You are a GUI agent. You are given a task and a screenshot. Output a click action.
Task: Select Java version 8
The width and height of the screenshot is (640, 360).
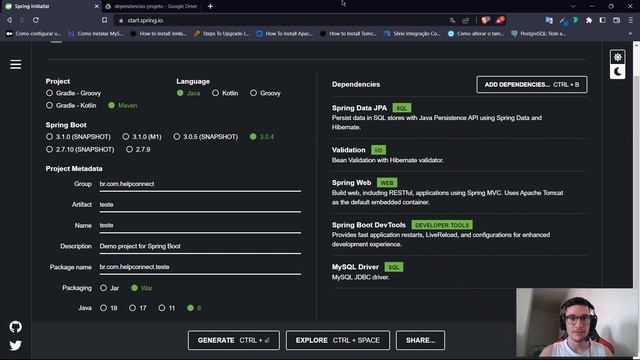pos(194,308)
